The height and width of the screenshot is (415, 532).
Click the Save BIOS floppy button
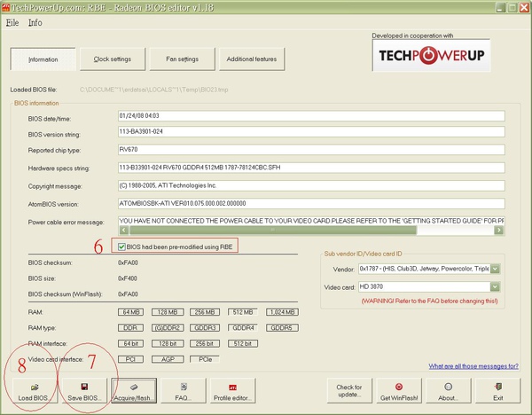pos(84,391)
